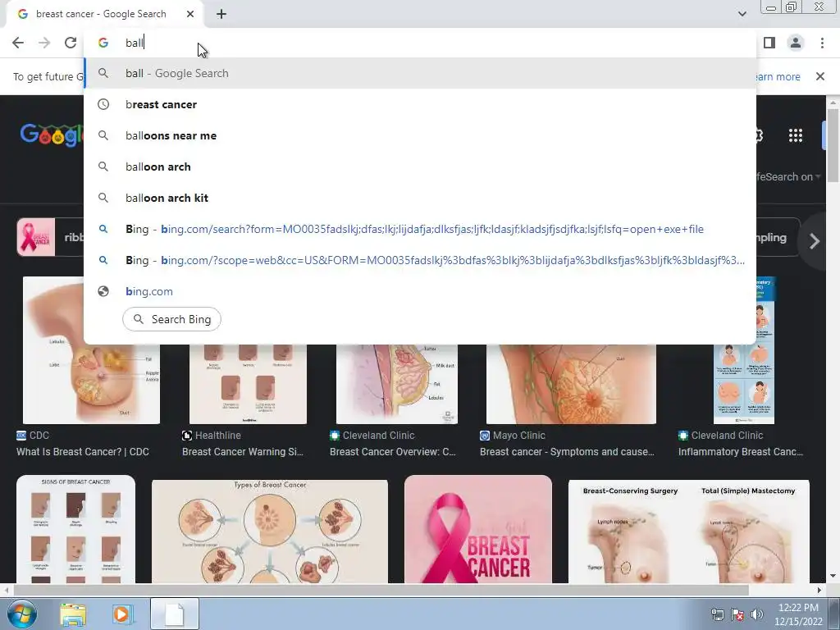Open Action Center flag icon
Screen dimensions: 840x630
pyautogui.click(x=737, y=614)
